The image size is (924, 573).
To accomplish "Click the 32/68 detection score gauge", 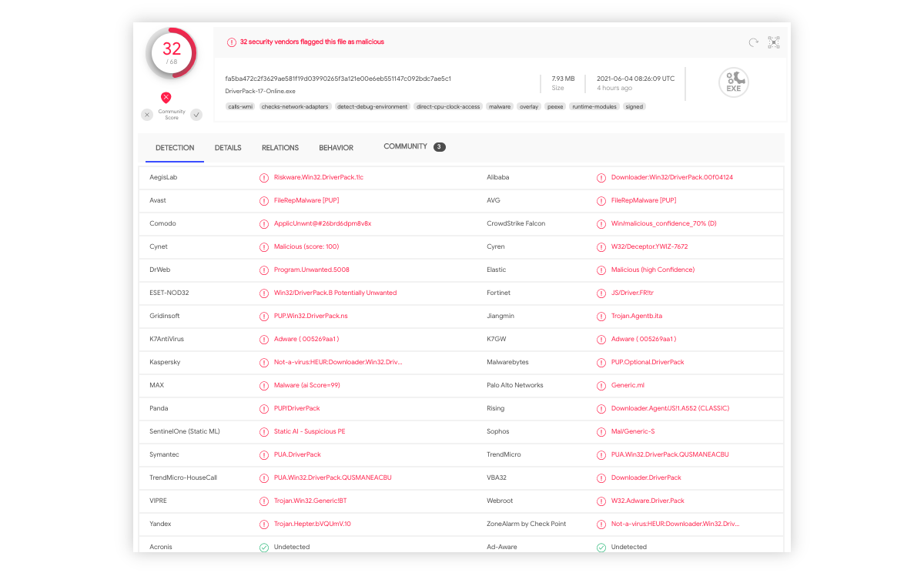I will [171, 52].
